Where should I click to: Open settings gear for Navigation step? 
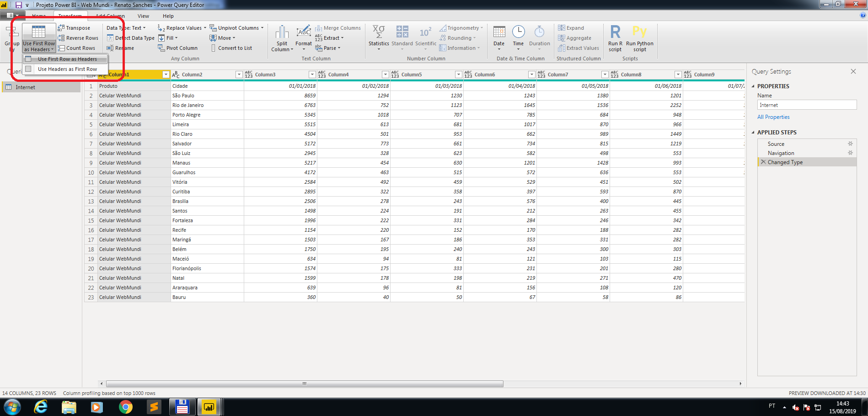[850, 153]
